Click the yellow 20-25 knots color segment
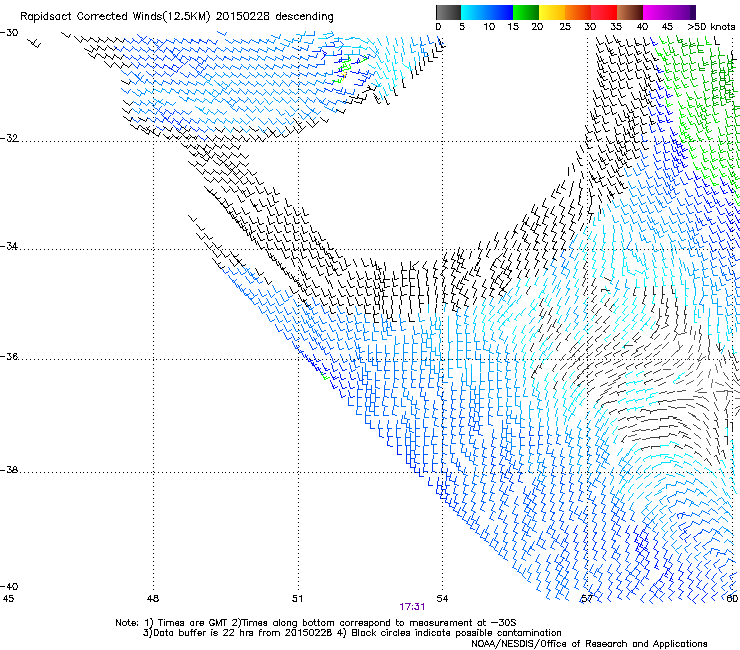The height and width of the screenshot is (650, 740). tap(552, 12)
